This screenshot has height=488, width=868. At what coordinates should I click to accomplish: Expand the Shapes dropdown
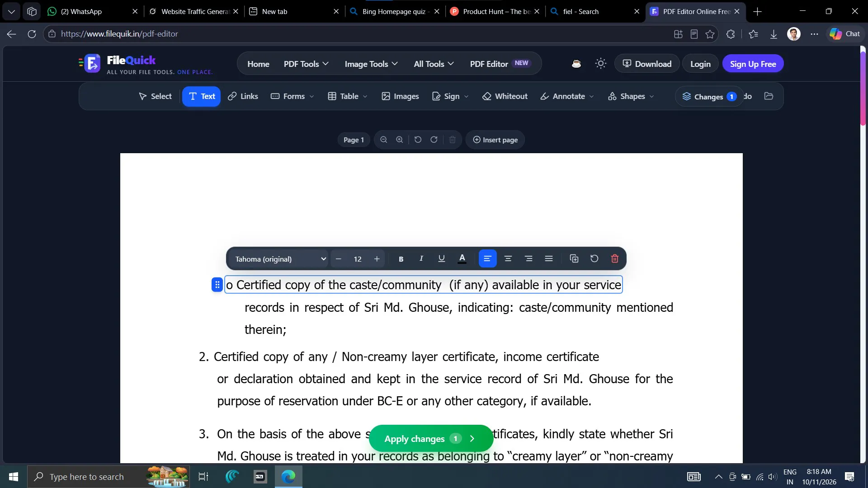click(631, 96)
